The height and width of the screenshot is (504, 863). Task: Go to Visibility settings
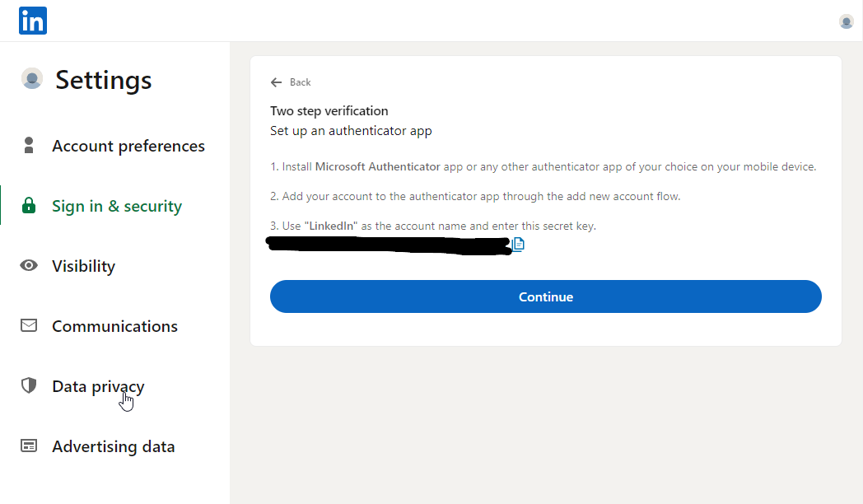(84, 266)
